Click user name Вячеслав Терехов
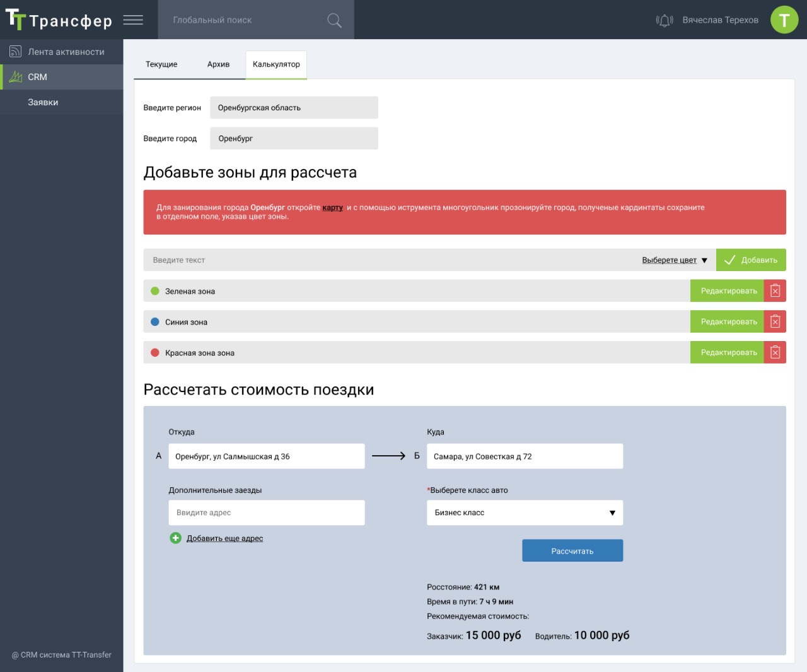The height and width of the screenshot is (672, 807). (x=720, y=20)
